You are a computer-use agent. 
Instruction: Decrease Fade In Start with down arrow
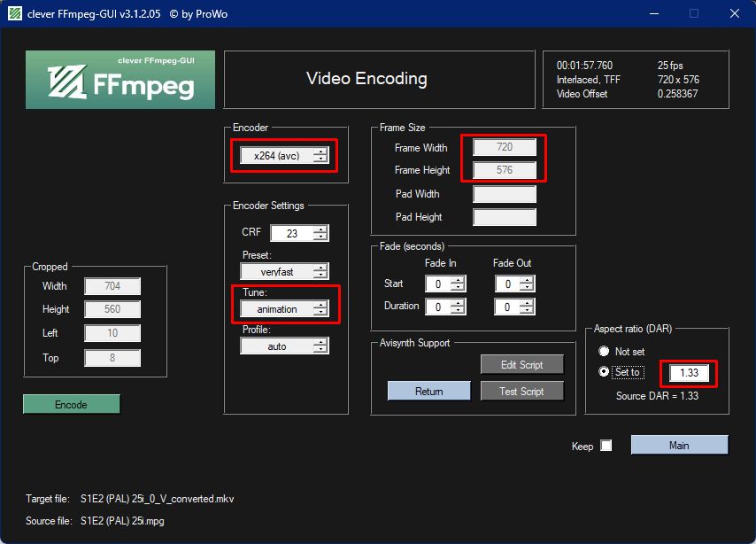coord(458,288)
